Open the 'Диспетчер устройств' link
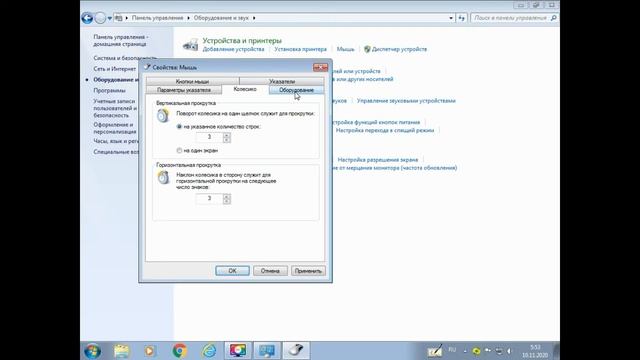 399,49
